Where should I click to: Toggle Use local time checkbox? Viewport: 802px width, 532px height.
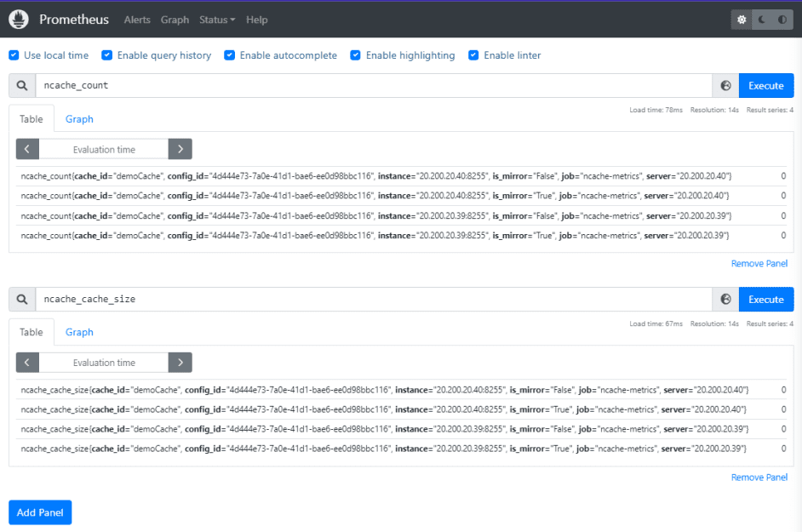click(x=14, y=55)
